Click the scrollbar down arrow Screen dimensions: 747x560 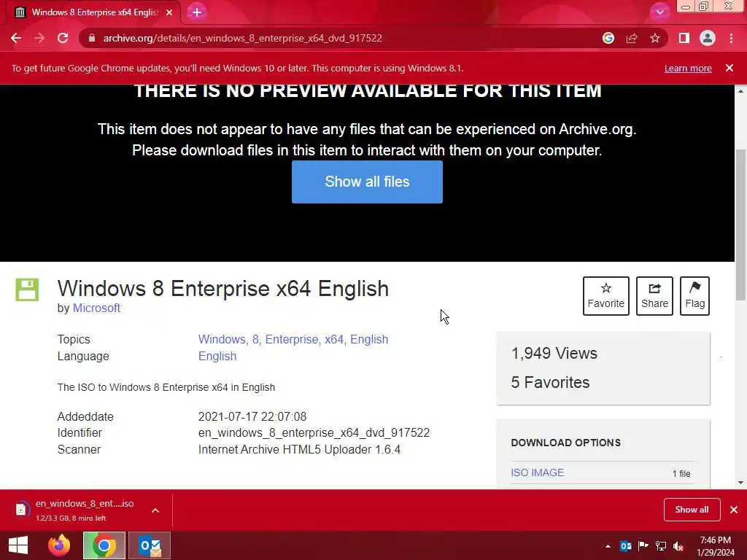(x=740, y=483)
